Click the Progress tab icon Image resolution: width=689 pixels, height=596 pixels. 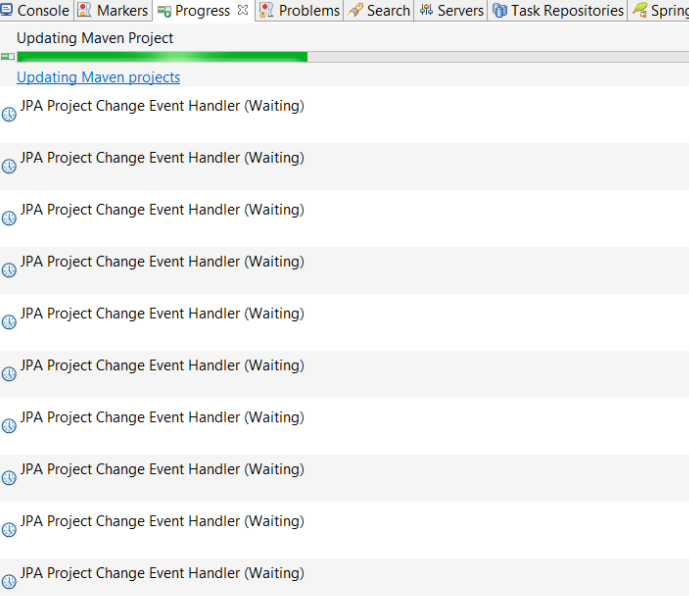point(164,11)
